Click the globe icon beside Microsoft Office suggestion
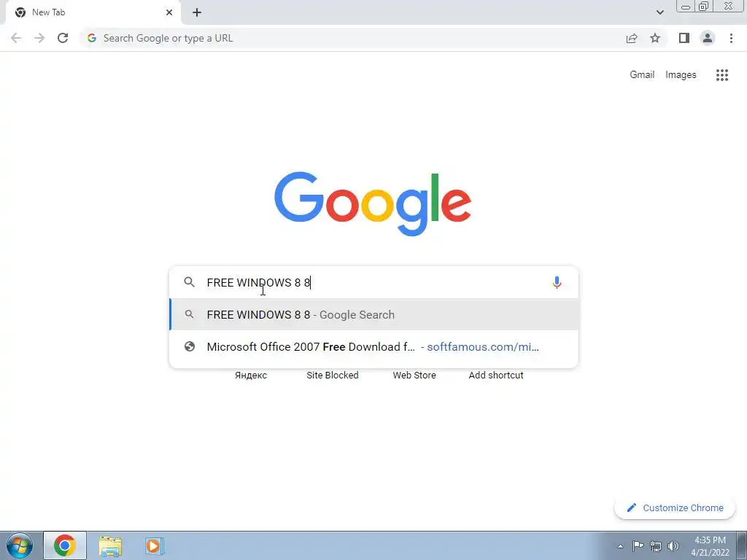The width and height of the screenshot is (747, 560). click(x=189, y=346)
